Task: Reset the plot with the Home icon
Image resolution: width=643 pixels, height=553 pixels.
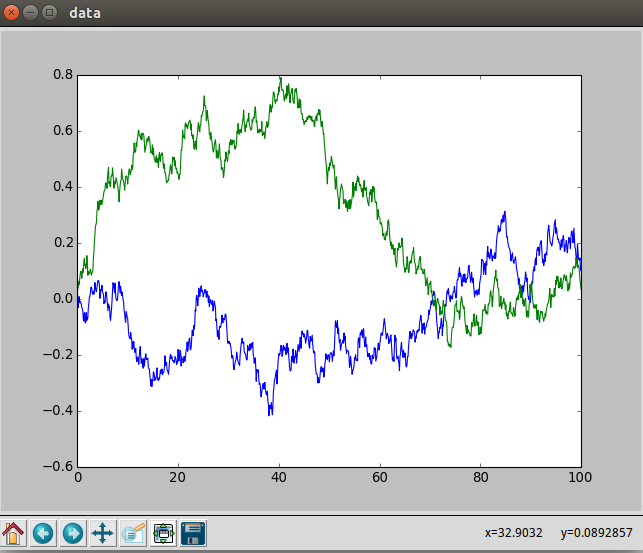Action: (x=14, y=533)
